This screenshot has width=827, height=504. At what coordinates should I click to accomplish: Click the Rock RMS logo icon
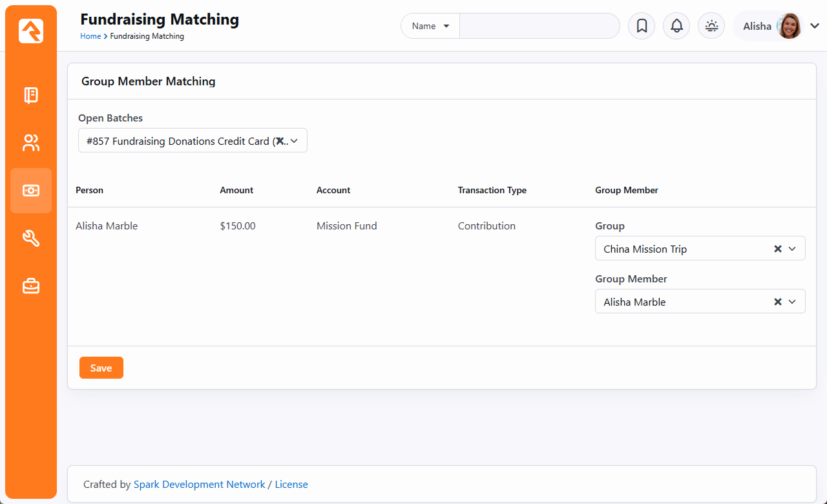pos(31,31)
